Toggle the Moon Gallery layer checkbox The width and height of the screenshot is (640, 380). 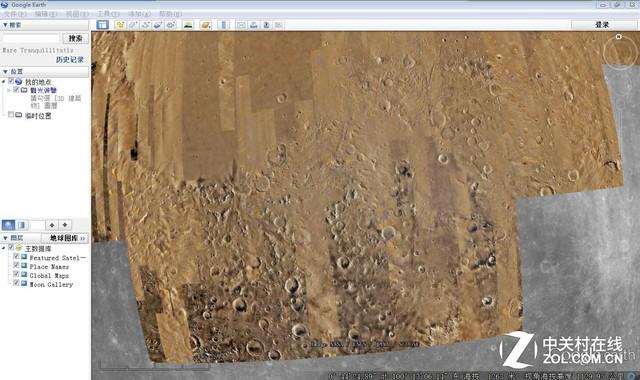click(x=16, y=282)
